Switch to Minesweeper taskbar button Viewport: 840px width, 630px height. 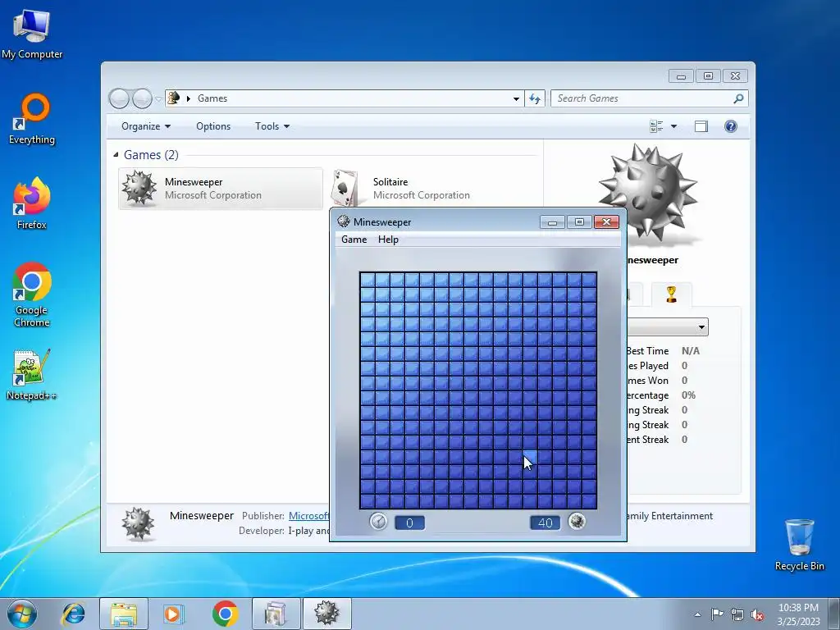(326, 614)
